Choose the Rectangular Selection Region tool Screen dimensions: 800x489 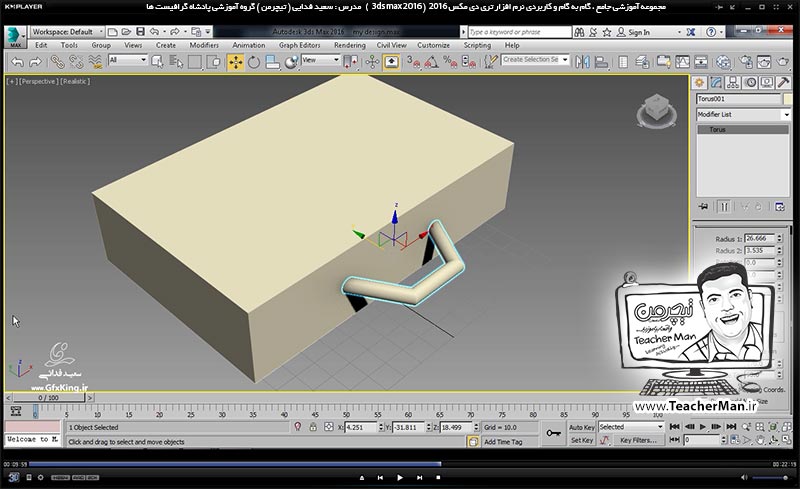pyautogui.click(x=195, y=62)
